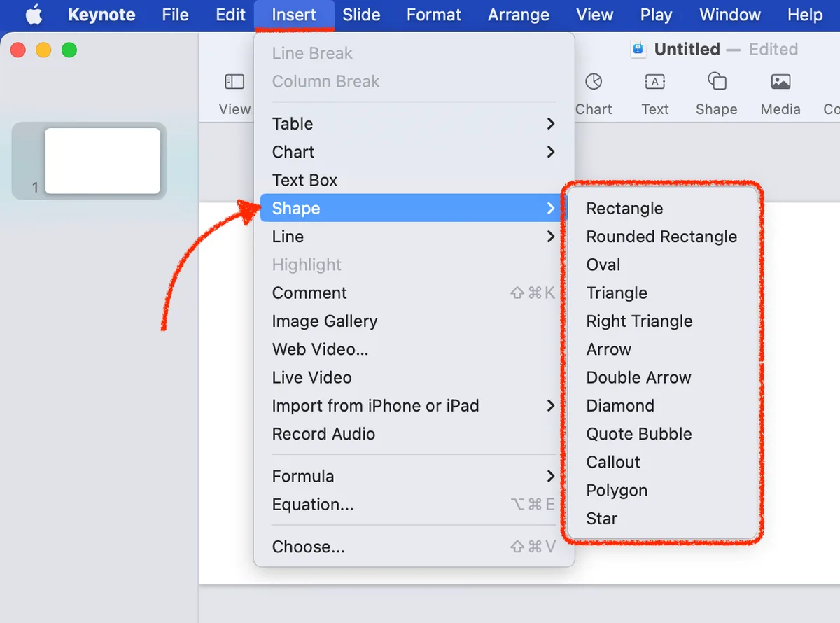Choose Equation… menu item
This screenshot has height=623, width=840.
tap(414, 505)
